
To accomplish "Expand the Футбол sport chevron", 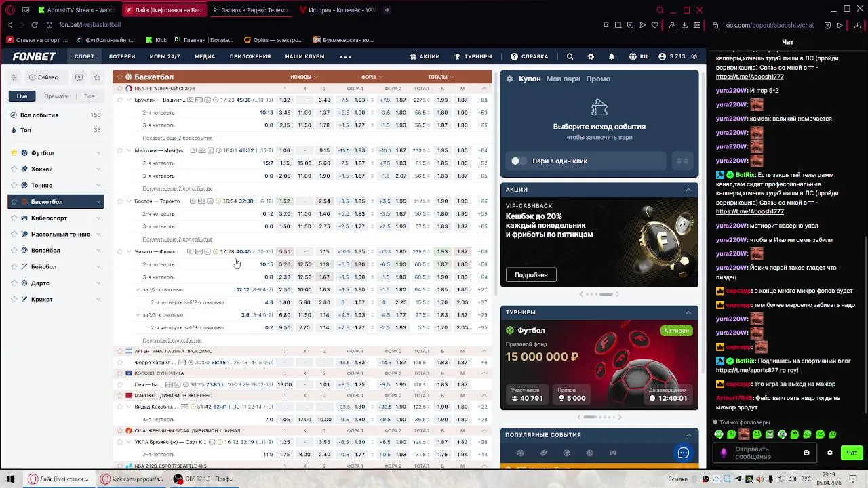I will click(98, 153).
